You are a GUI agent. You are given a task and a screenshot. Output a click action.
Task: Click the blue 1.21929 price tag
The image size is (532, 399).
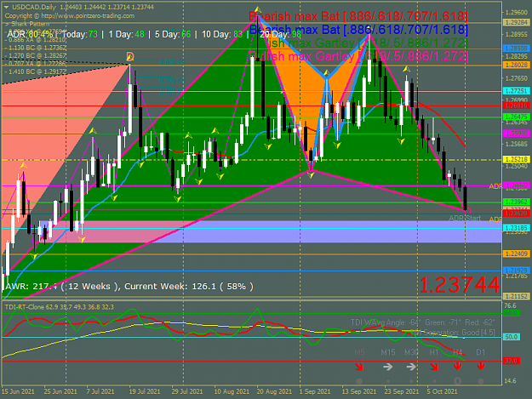(x=516, y=271)
